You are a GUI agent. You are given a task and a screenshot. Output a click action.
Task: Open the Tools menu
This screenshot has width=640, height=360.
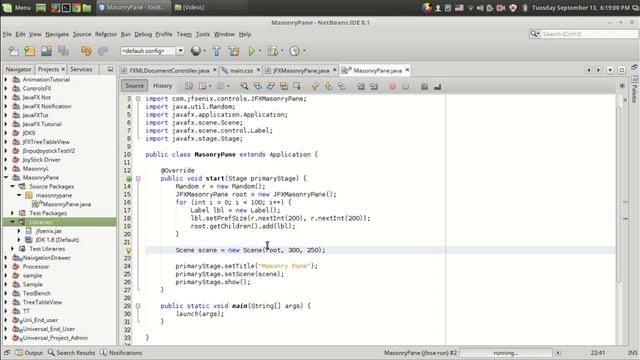pos(202,34)
